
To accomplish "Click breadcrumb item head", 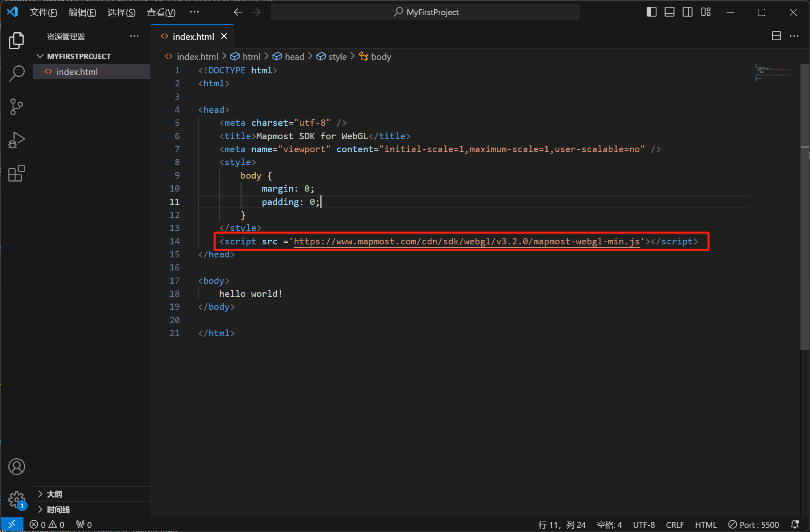I will (x=288, y=57).
